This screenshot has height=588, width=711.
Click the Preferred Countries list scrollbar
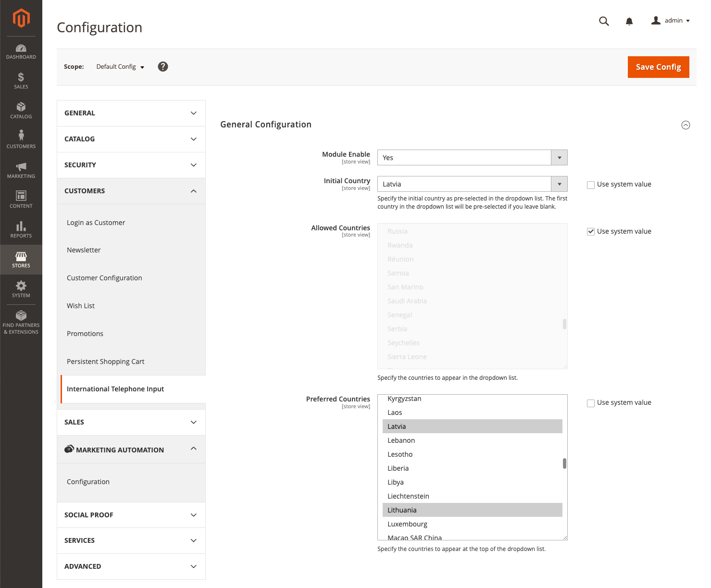[564, 463]
